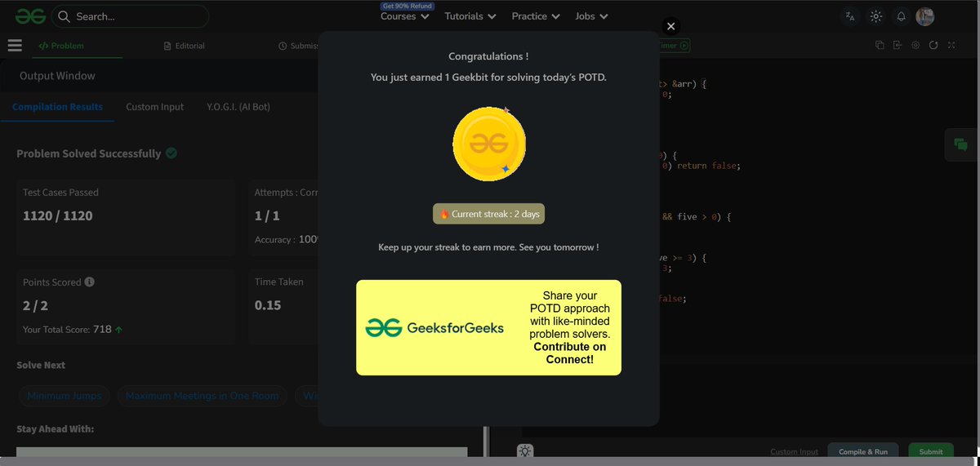980x466 pixels.
Task: Open the Minimum Jumps suggested problem
Action: click(65, 396)
